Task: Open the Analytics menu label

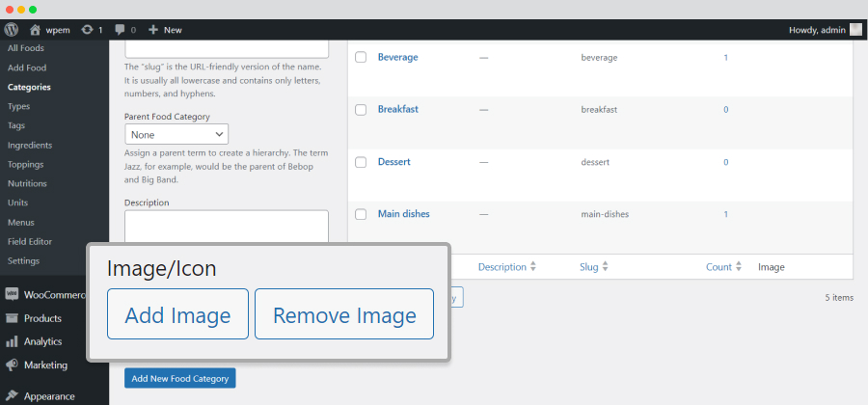Action: point(43,342)
